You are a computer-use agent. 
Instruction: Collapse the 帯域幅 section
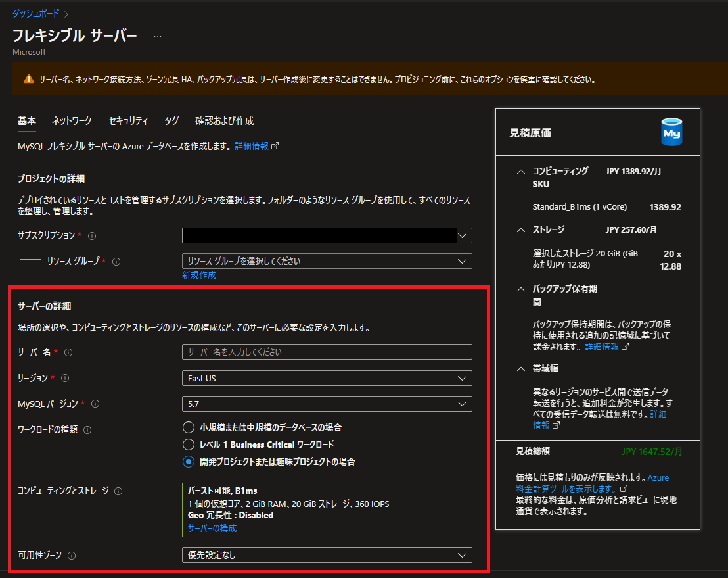point(521,369)
